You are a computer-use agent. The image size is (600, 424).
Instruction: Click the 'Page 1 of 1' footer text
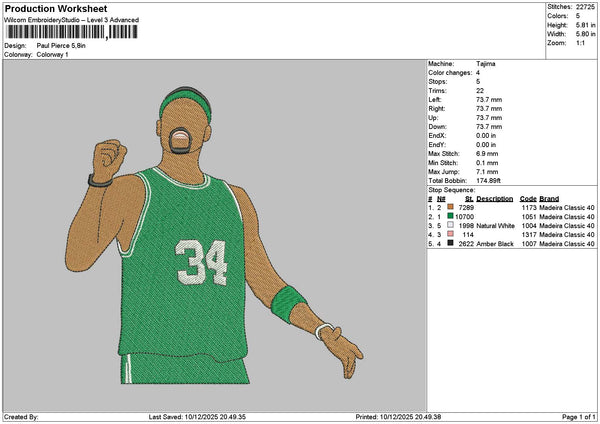click(579, 417)
